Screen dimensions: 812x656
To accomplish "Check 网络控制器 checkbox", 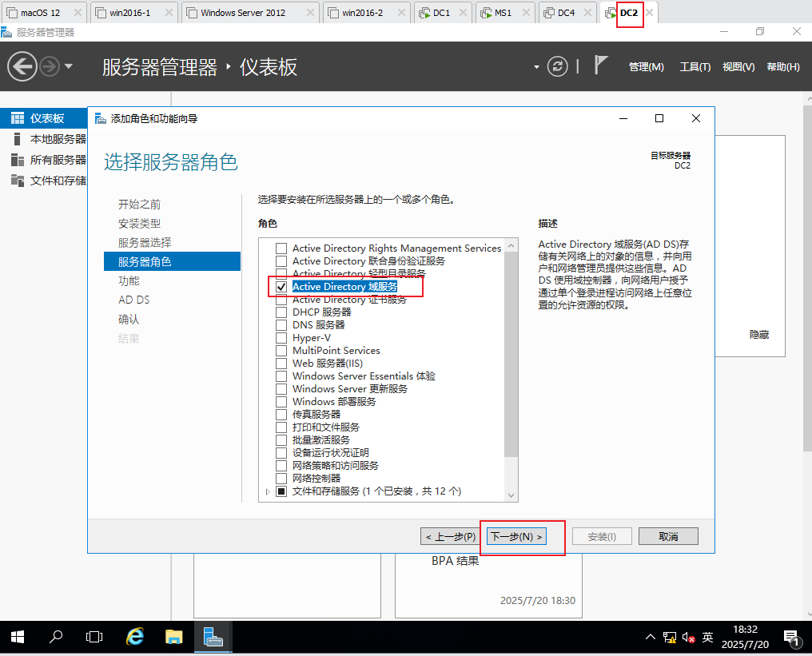I will (x=281, y=478).
